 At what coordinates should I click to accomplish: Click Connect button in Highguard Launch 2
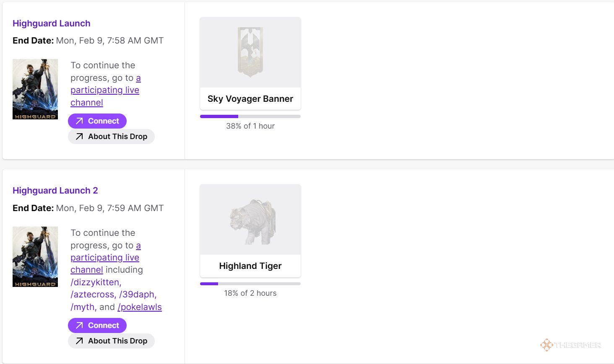97,325
